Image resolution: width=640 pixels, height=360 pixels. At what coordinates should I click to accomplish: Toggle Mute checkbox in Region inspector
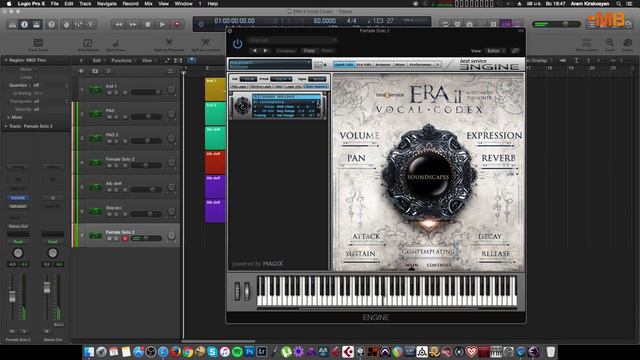(36, 69)
